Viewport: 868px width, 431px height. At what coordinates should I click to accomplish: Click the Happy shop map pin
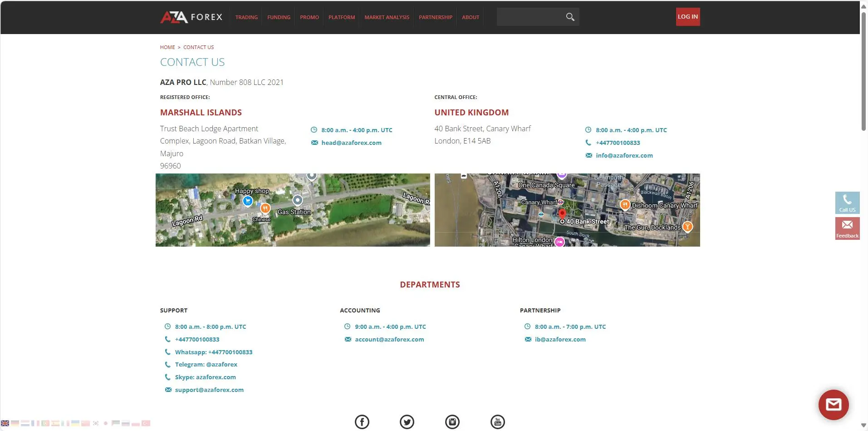point(248,201)
